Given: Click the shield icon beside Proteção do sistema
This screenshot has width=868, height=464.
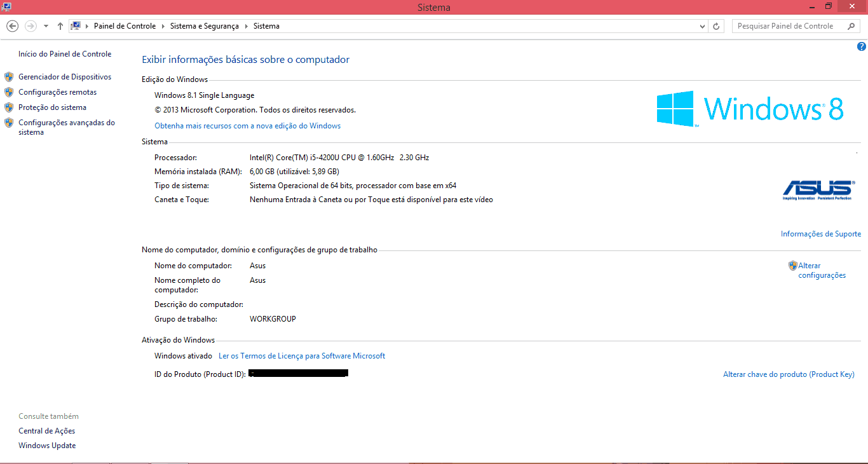Looking at the screenshot, I should click(x=9, y=107).
